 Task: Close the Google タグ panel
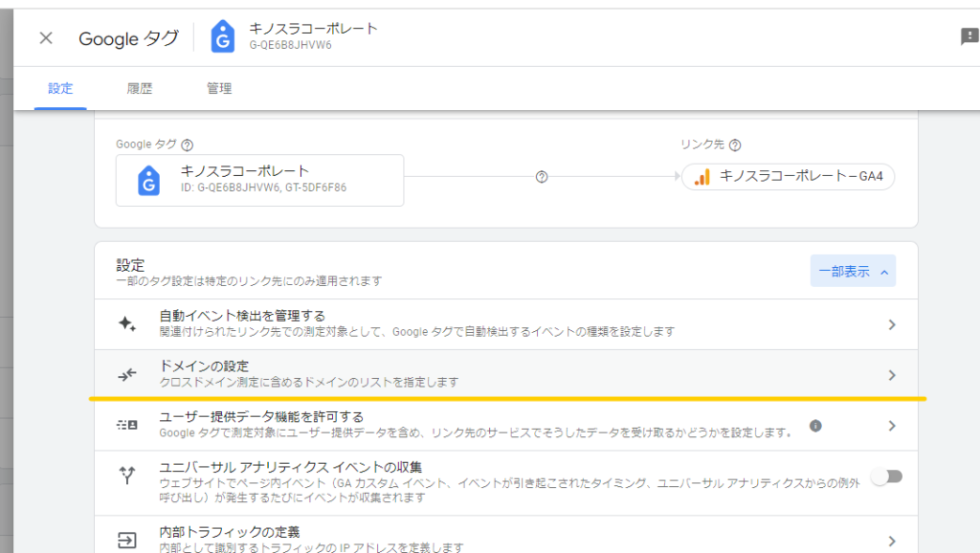click(x=46, y=38)
